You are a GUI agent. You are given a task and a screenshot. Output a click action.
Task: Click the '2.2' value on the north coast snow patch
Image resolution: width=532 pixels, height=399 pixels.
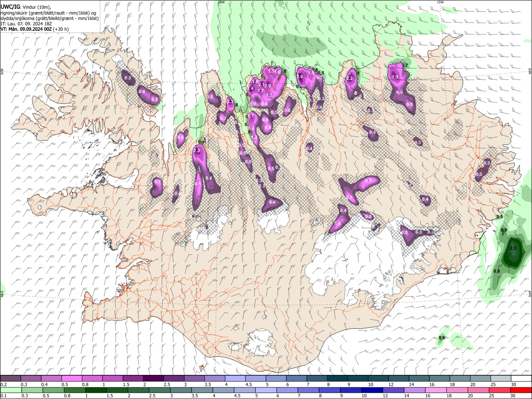click(x=350, y=78)
